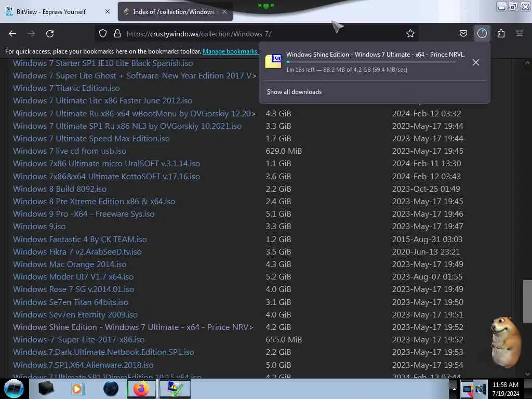Viewport: 532px width, 399px height.
Task: Open the ISO file icon in downloads panel
Action: 273,61
